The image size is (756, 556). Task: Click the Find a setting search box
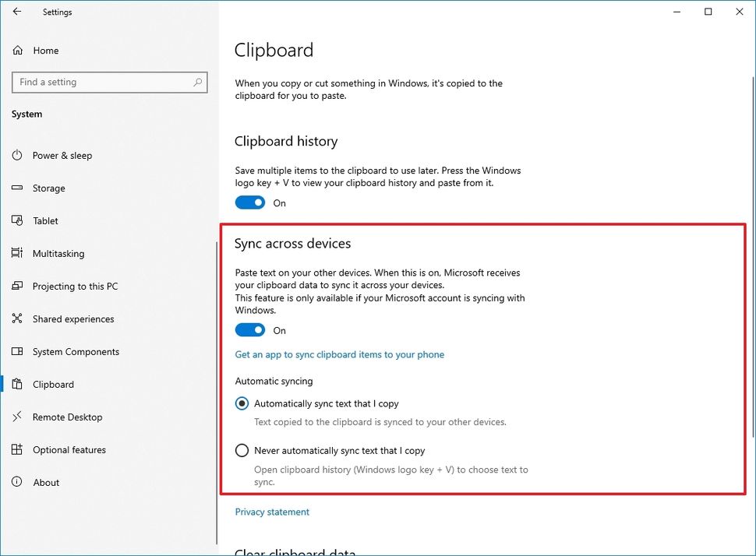click(x=109, y=82)
